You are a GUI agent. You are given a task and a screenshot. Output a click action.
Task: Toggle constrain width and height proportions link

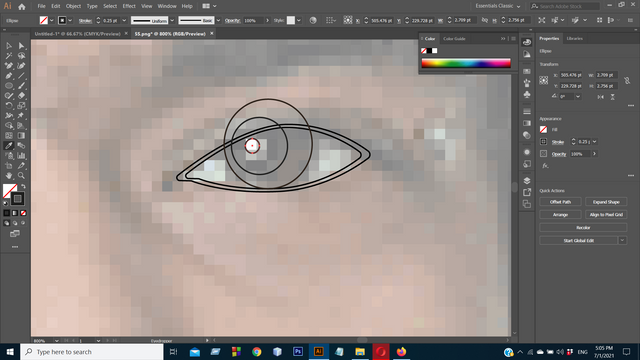627,80
